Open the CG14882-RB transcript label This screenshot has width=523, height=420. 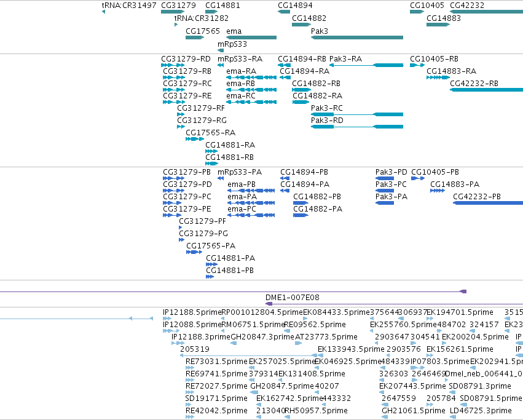tap(317, 84)
